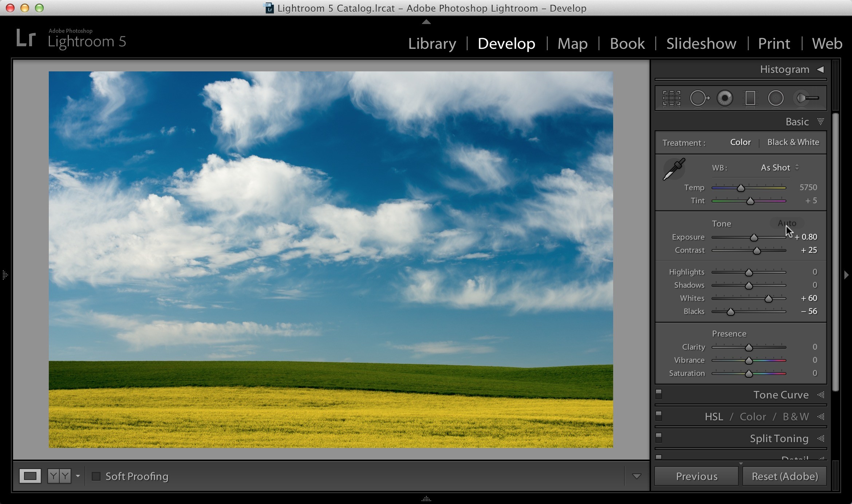
Task: Select the Spot Removal tool
Action: [699, 98]
